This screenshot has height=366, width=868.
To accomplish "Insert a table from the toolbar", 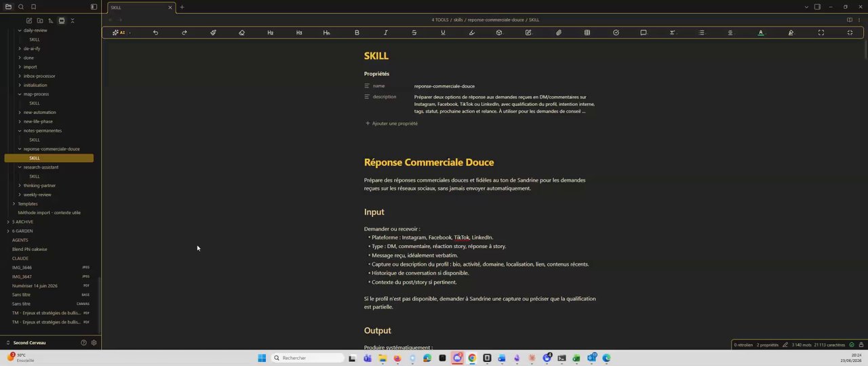I will [x=587, y=33].
